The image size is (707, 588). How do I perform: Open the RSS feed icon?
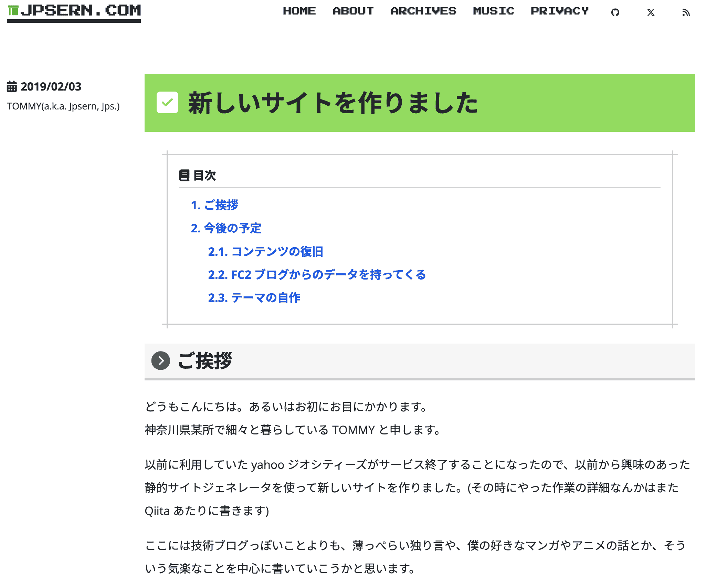pos(686,12)
